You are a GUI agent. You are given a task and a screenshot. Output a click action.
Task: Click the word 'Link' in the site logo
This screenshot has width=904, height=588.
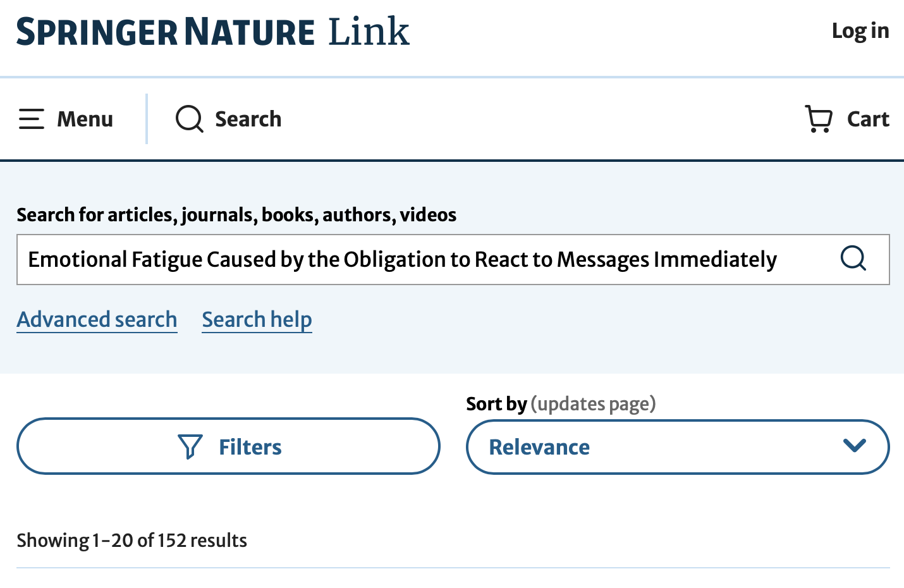369,32
